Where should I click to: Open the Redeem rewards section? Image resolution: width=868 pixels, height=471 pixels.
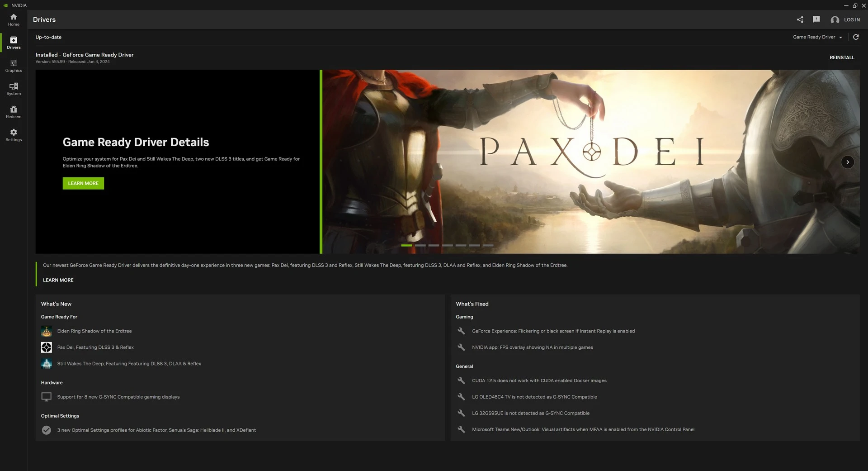pyautogui.click(x=14, y=112)
